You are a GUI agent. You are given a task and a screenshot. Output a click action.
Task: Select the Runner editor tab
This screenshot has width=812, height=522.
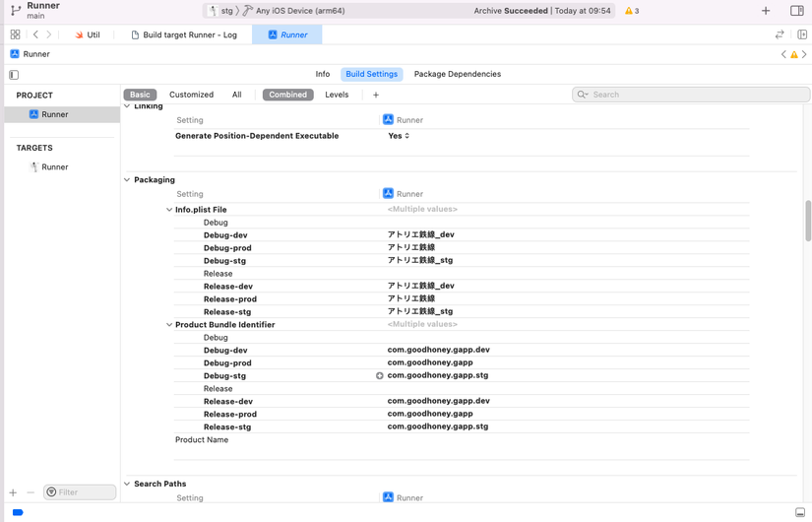287,34
